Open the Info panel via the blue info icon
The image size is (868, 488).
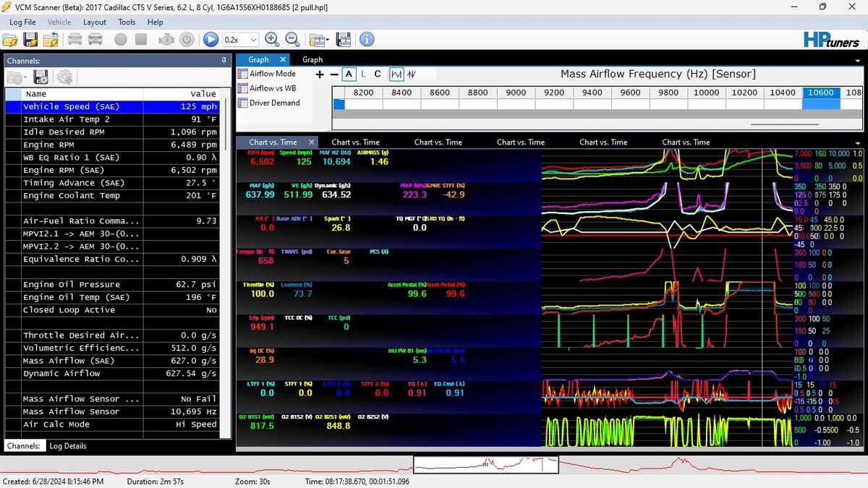[x=366, y=40]
